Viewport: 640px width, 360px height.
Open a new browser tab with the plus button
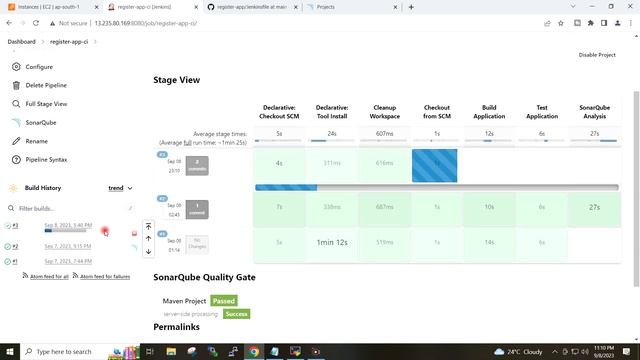(411, 7)
